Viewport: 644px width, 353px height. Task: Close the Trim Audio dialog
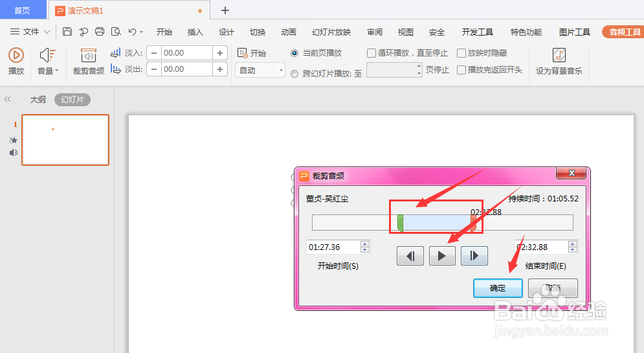point(571,173)
